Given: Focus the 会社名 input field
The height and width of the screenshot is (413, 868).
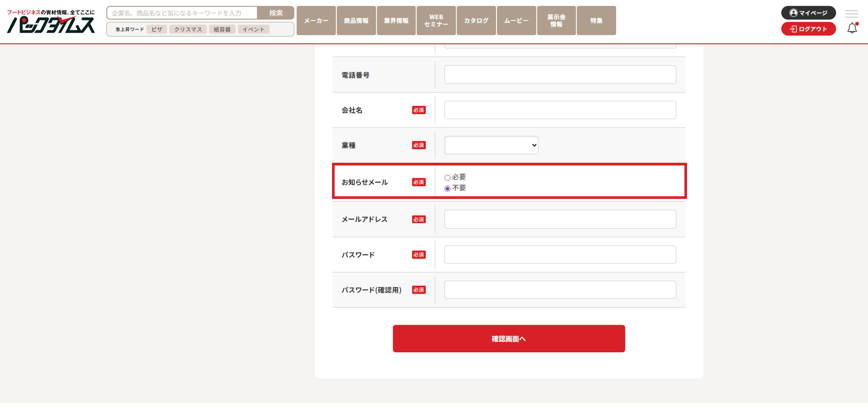Looking at the screenshot, I should [560, 110].
